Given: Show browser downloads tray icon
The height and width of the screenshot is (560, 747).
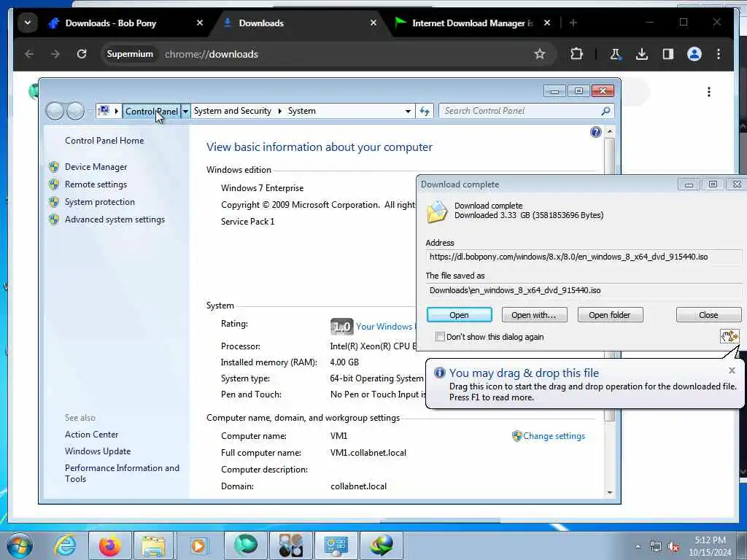Looking at the screenshot, I should point(642,54).
